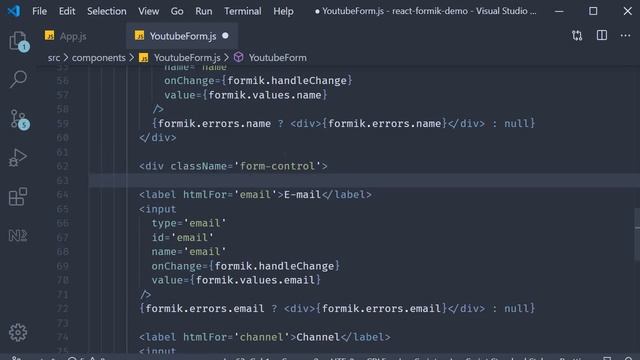This screenshot has height=360, width=640.
Task: Click line number 64 in the gutter
Action: tap(62, 194)
